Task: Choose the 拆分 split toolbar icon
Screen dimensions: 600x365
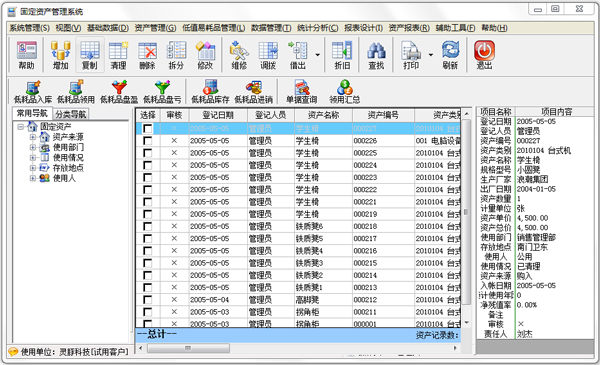Action: [176, 55]
